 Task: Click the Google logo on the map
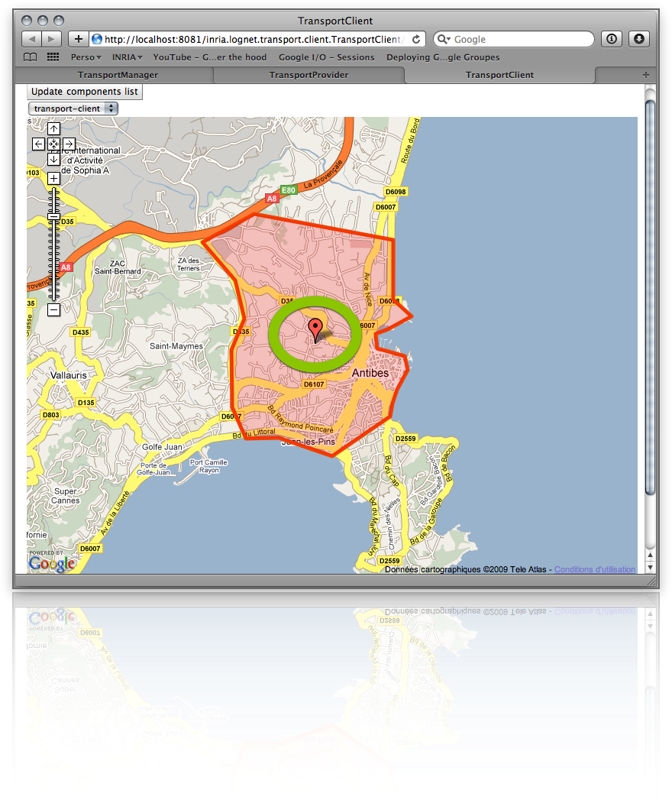52,563
